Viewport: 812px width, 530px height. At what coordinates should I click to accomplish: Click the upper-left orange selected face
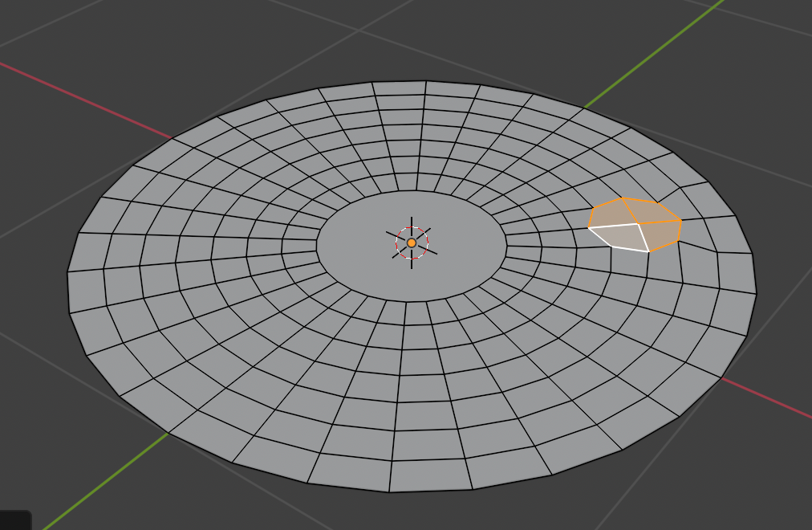coord(611,214)
